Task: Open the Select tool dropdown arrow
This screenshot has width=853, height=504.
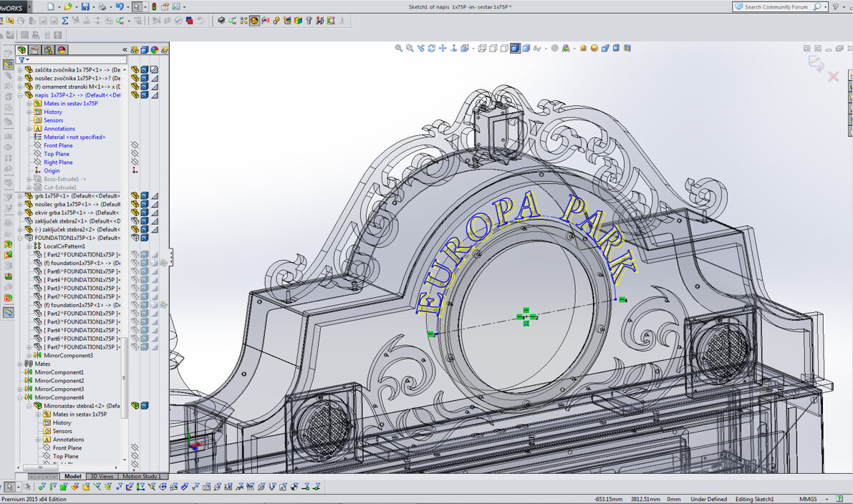Action: pyautogui.click(x=144, y=7)
